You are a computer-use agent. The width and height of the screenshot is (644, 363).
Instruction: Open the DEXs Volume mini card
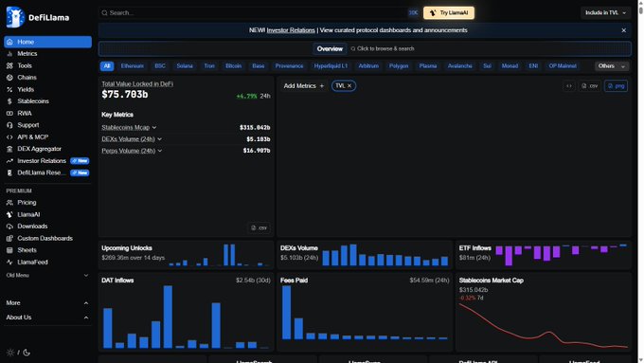click(365, 254)
